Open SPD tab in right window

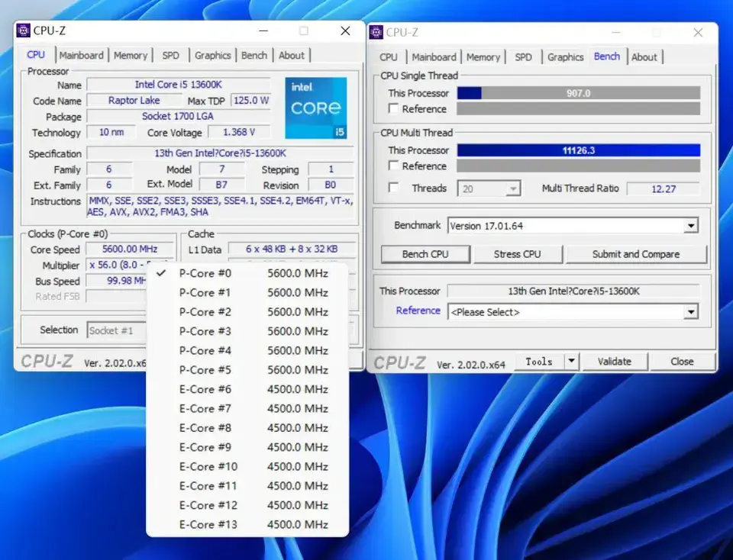click(x=523, y=57)
